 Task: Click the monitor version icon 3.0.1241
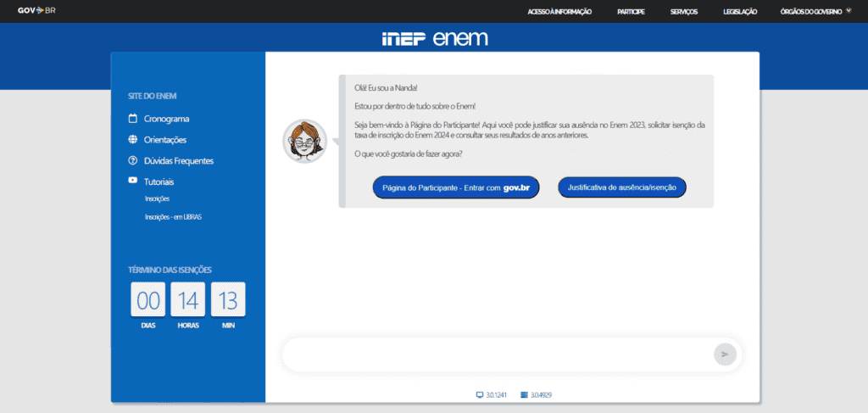tap(480, 395)
